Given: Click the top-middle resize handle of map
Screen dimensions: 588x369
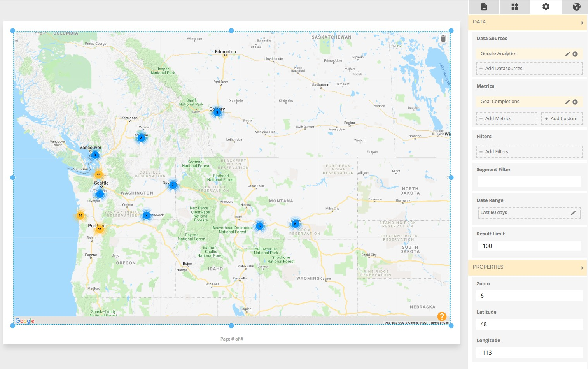Looking at the screenshot, I should tap(231, 31).
